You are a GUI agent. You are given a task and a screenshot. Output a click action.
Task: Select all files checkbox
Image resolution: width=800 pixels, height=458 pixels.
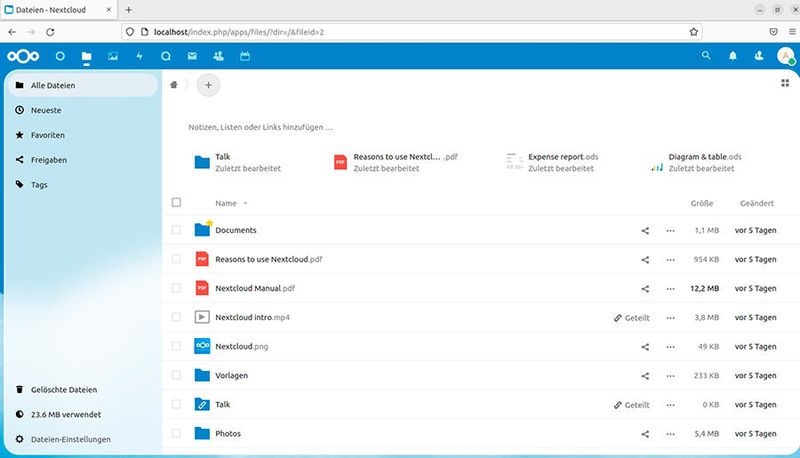[177, 202]
